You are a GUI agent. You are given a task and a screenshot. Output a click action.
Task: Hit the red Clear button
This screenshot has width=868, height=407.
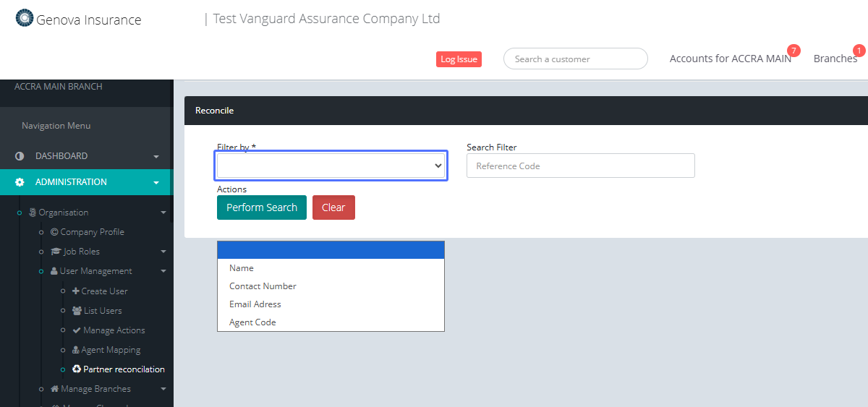pyautogui.click(x=333, y=207)
